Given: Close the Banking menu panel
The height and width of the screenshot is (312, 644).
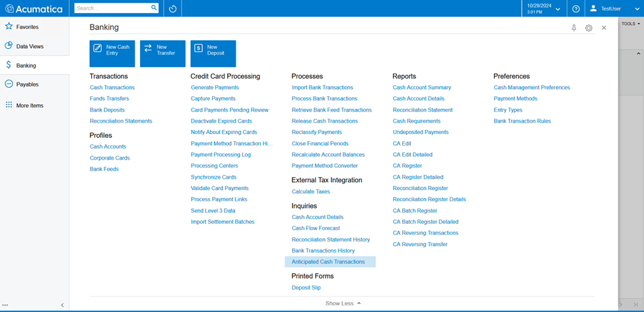Looking at the screenshot, I should [604, 28].
